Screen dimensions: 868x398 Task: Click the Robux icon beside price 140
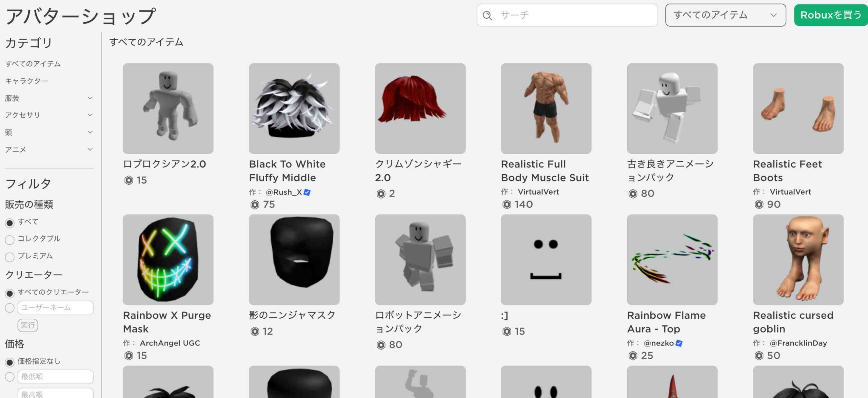click(x=507, y=204)
